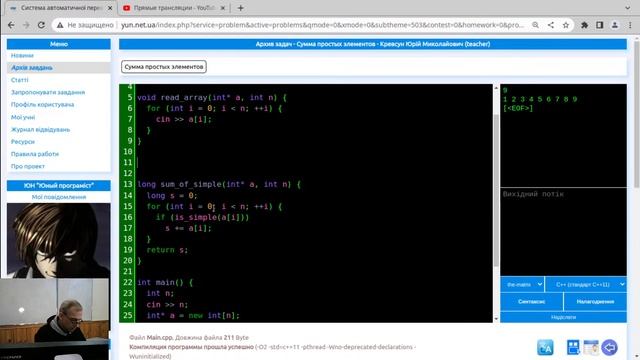
Task: Open the tab search chevron in tab strip
Action: pyautogui.click(x=627, y=8)
